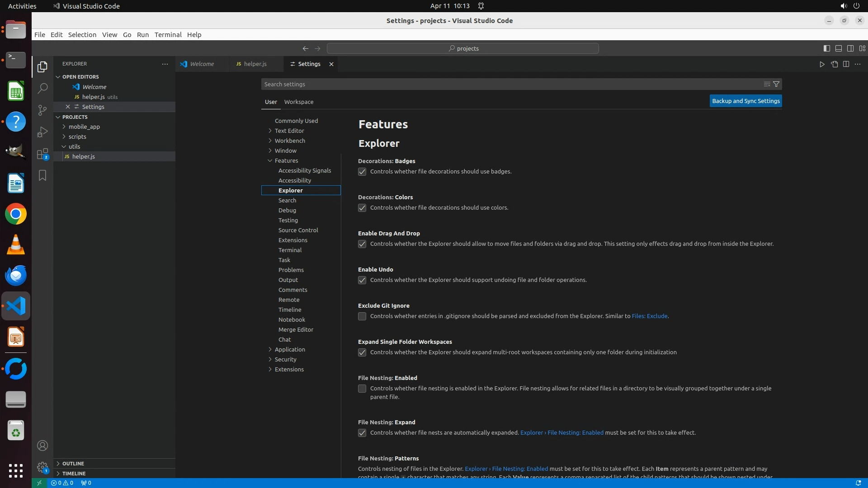Expand the OUTLINE panel section
Viewport: 868px width, 488px height.
tap(73, 463)
